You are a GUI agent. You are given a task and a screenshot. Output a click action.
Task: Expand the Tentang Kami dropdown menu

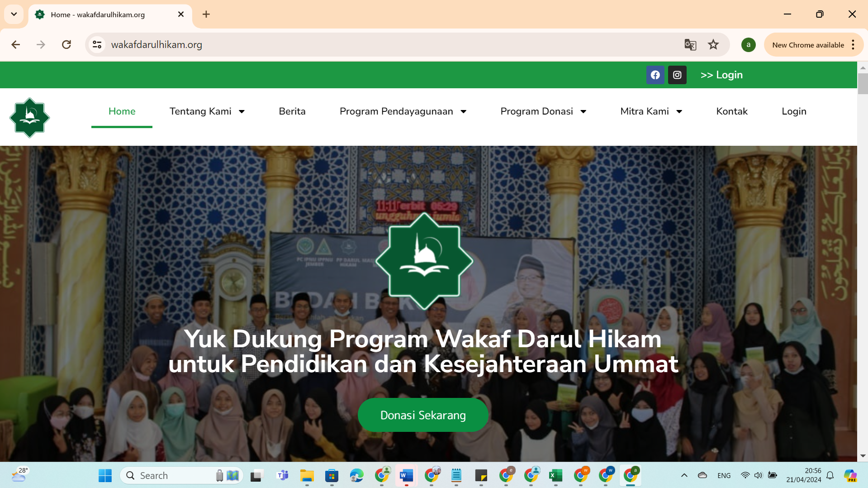(207, 111)
